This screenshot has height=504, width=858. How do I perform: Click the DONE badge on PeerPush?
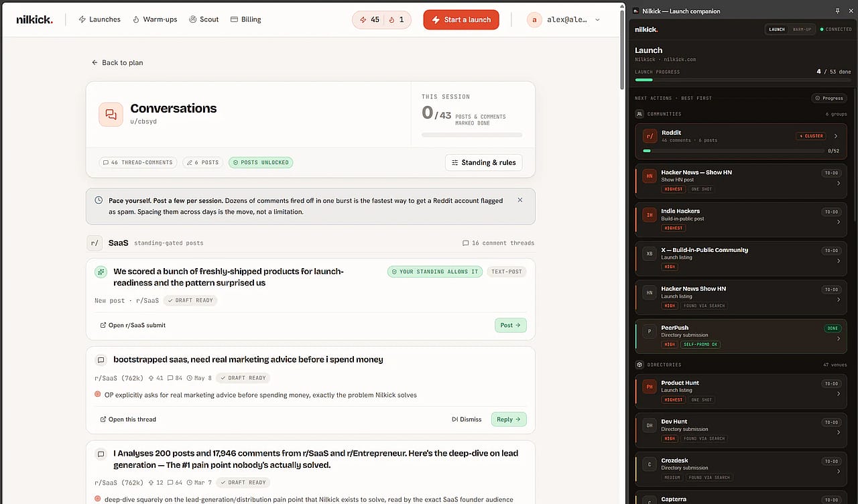point(832,328)
